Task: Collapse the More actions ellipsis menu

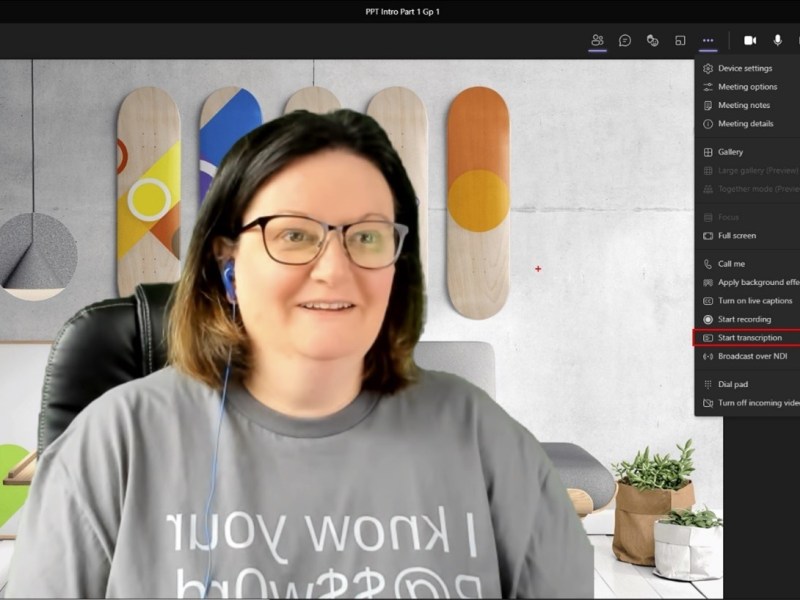Action: [x=708, y=40]
